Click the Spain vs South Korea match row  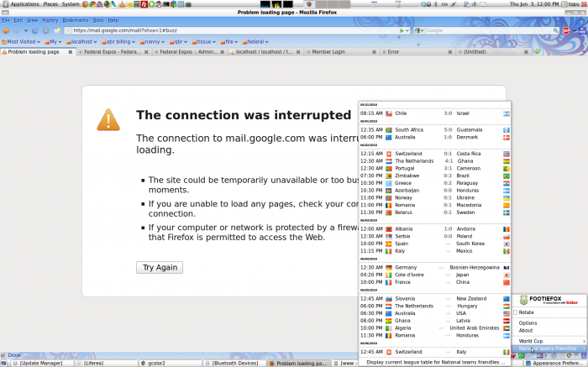coord(434,244)
